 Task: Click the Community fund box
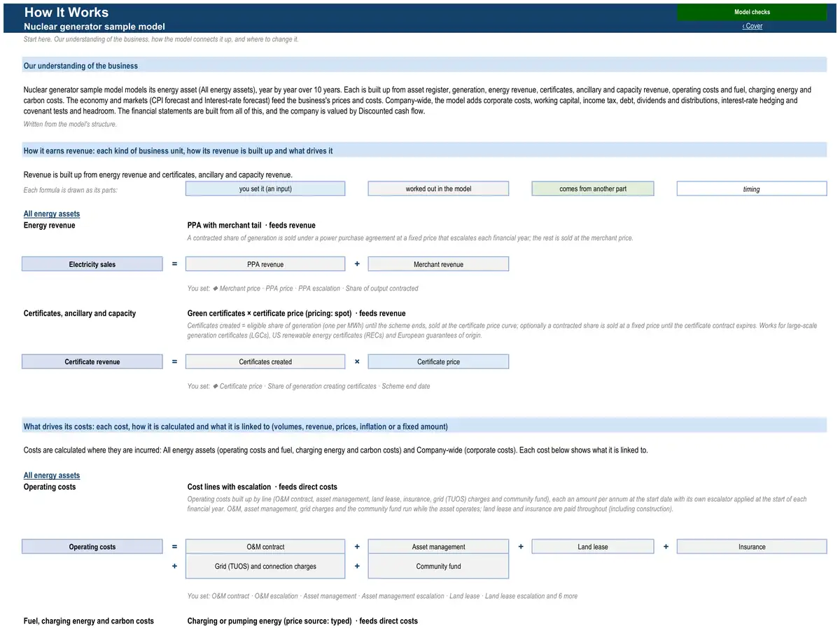tap(438, 566)
